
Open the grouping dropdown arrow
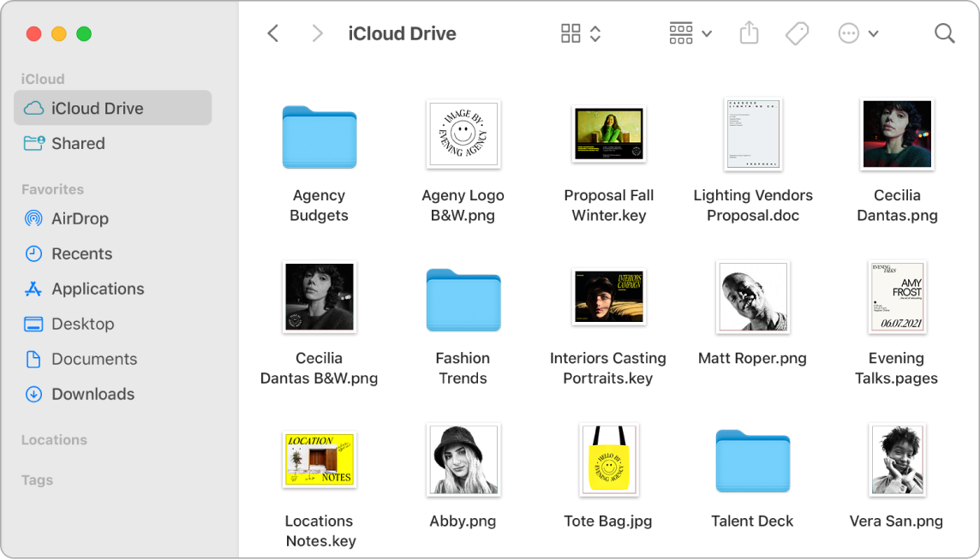point(706,33)
